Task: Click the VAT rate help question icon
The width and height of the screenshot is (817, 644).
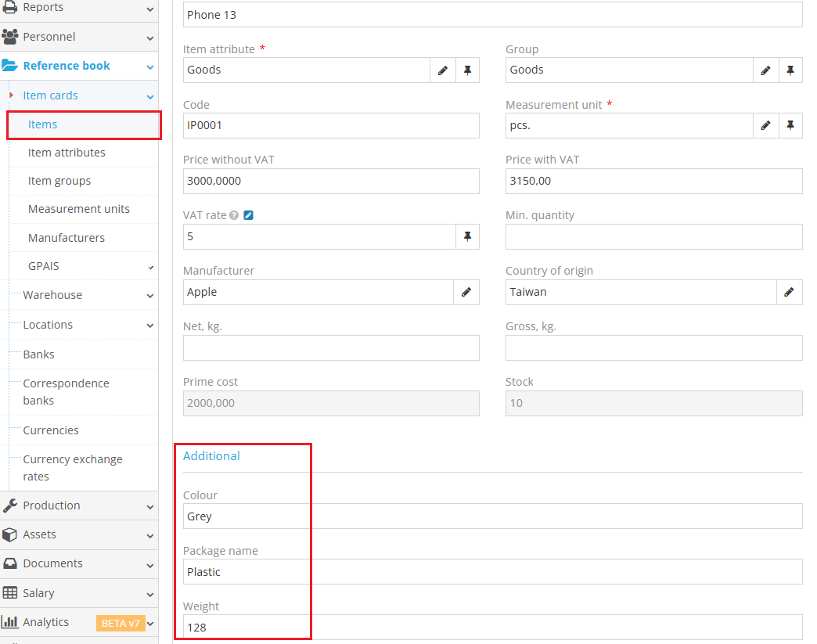Action: tap(234, 214)
